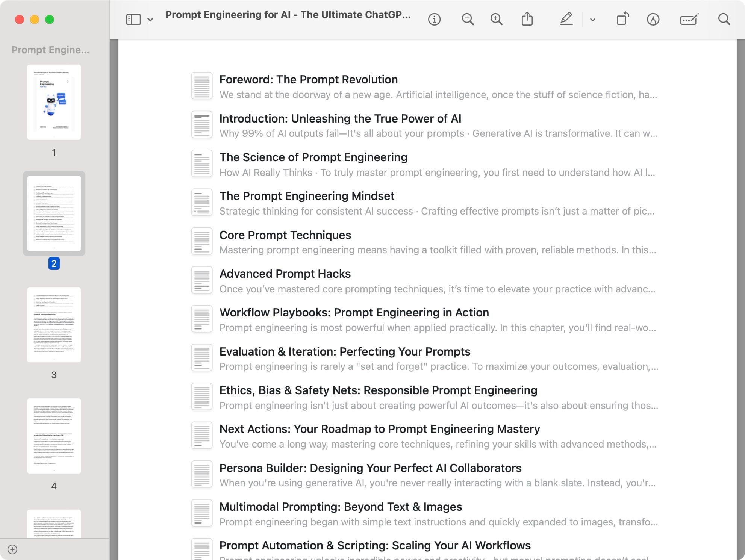Open the document Inspector info icon
This screenshot has height=560, width=745.
coord(434,19)
